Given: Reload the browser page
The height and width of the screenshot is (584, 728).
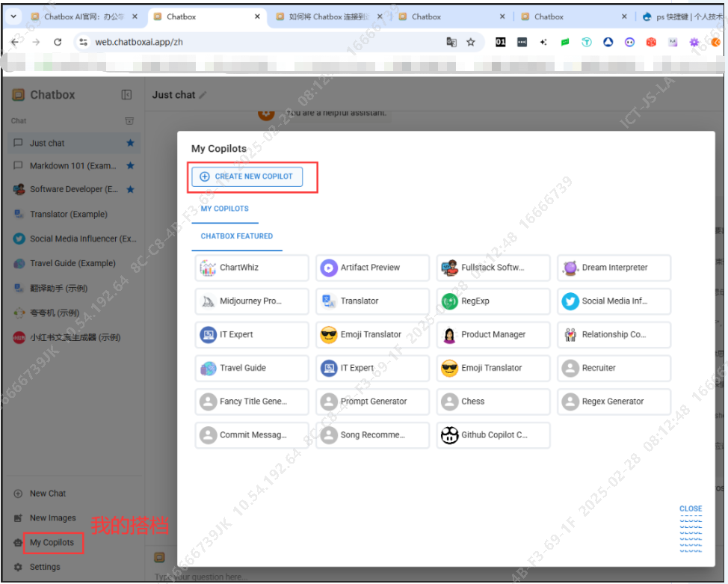Looking at the screenshot, I should [x=58, y=42].
